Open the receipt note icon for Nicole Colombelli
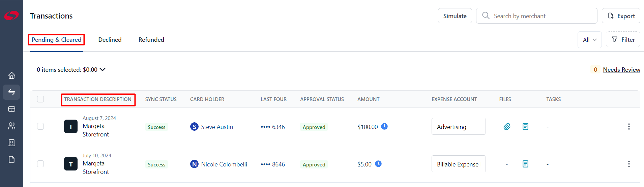 pyautogui.click(x=525, y=164)
